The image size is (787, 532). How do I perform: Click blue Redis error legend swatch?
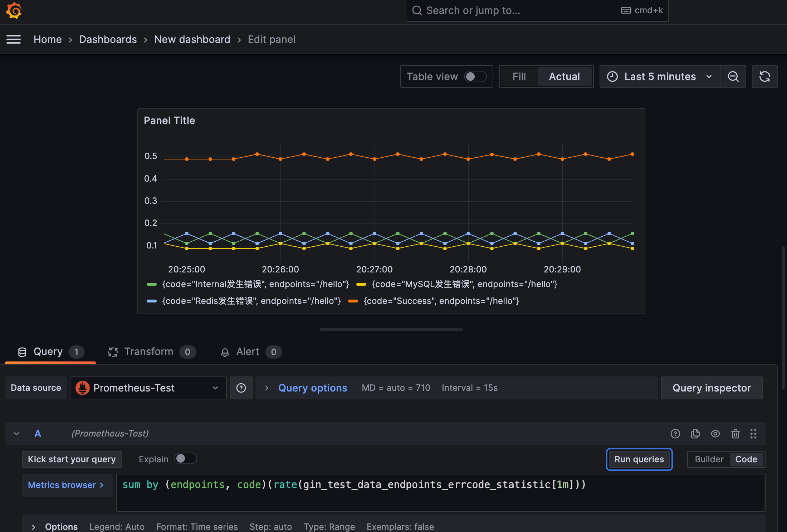click(x=152, y=301)
